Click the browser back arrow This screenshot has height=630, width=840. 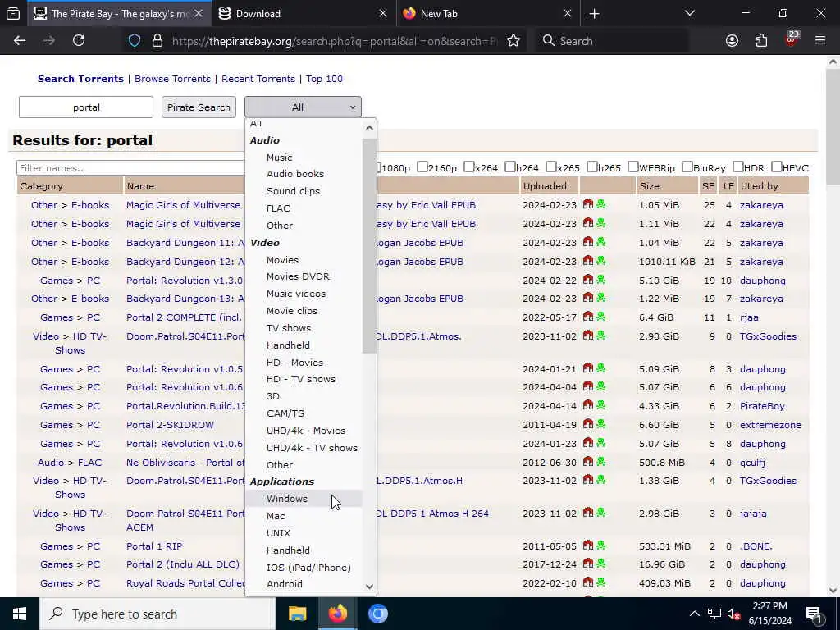(x=20, y=41)
